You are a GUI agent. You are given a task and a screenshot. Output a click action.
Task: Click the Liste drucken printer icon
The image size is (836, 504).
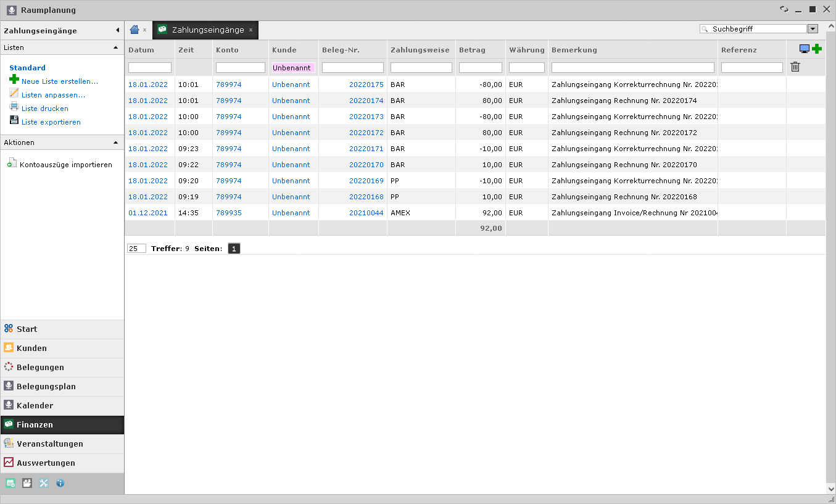pos(14,107)
